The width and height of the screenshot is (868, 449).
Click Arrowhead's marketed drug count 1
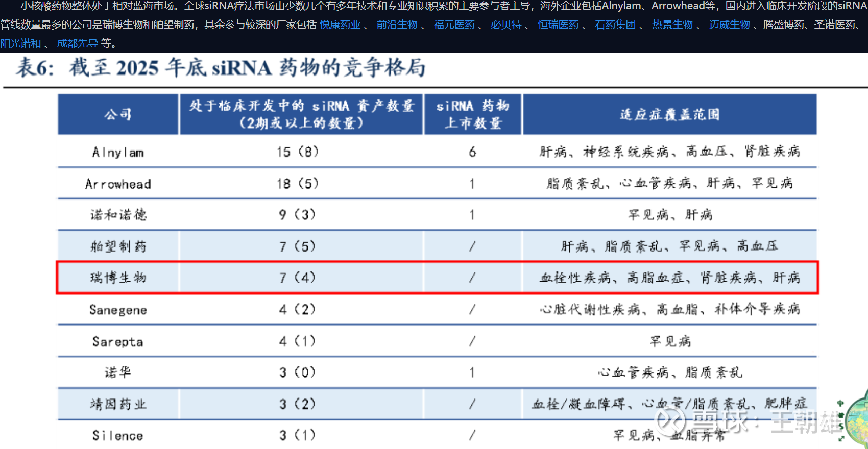472,184
